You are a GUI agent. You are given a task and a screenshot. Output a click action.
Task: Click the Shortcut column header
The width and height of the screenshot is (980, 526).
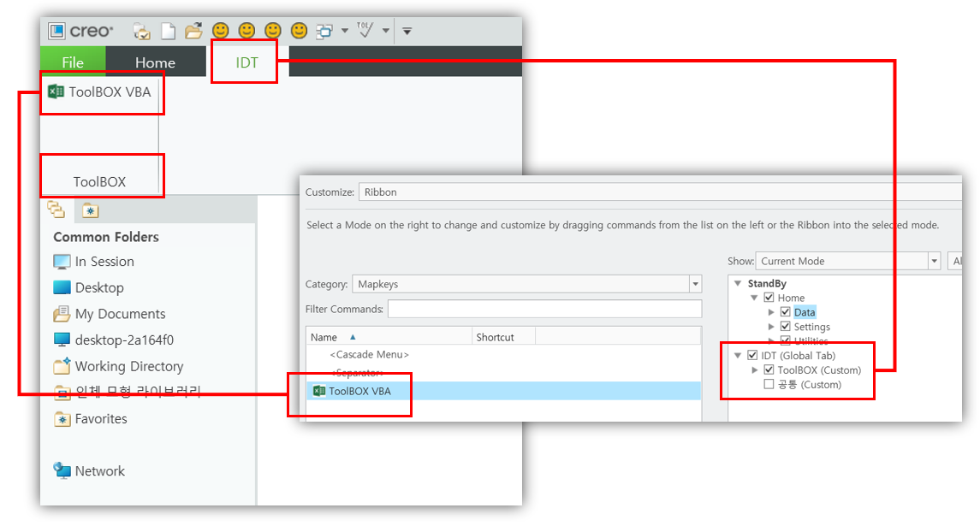[x=503, y=337]
